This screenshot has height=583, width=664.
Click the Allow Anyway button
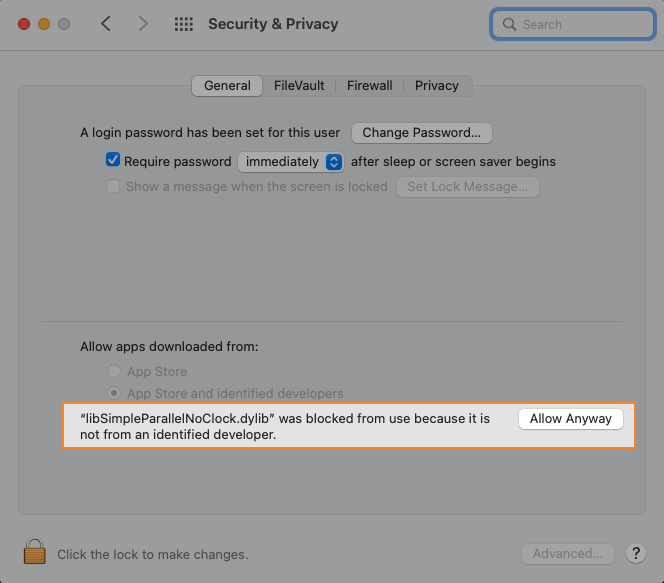570,419
